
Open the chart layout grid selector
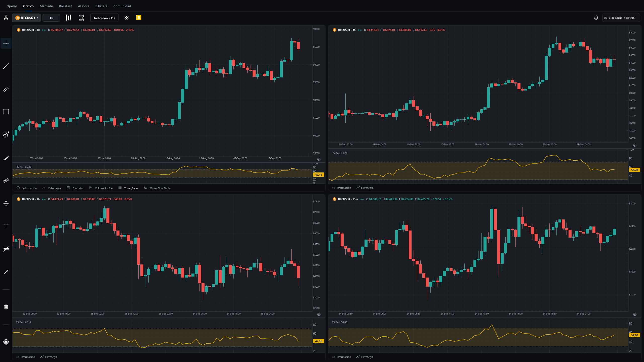pyautogui.click(x=127, y=18)
